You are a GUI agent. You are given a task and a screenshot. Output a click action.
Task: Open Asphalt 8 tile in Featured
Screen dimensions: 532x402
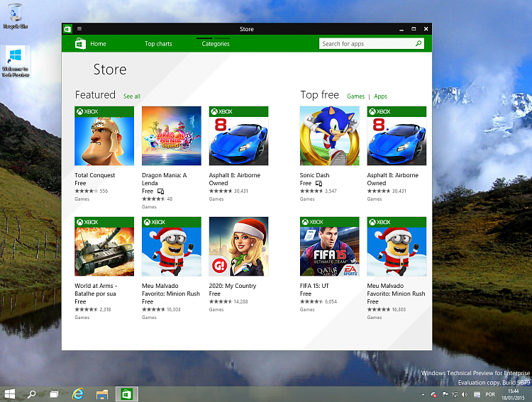[x=238, y=135]
